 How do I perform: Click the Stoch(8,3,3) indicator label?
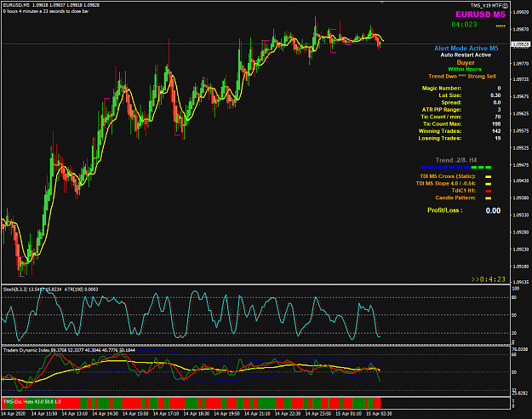click(x=50, y=290)
